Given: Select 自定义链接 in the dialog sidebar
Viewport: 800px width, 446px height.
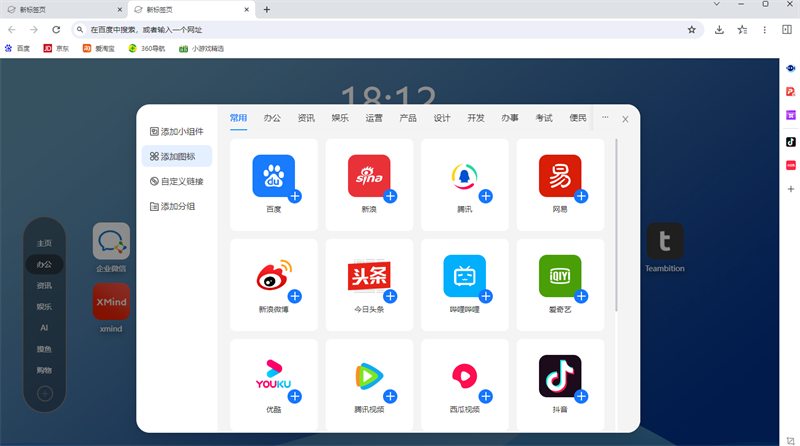Looking at the screenshot, I should pyautogui.click(x=177, y=181).
